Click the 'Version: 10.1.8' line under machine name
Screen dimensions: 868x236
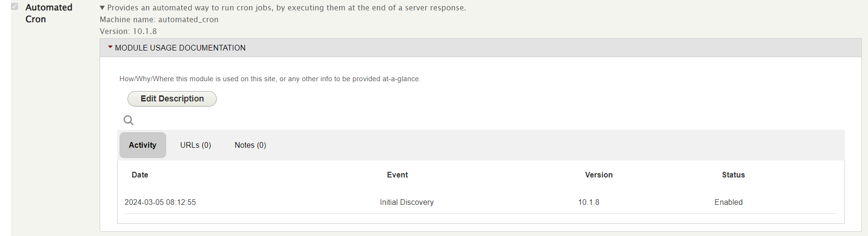coord(128,32)
